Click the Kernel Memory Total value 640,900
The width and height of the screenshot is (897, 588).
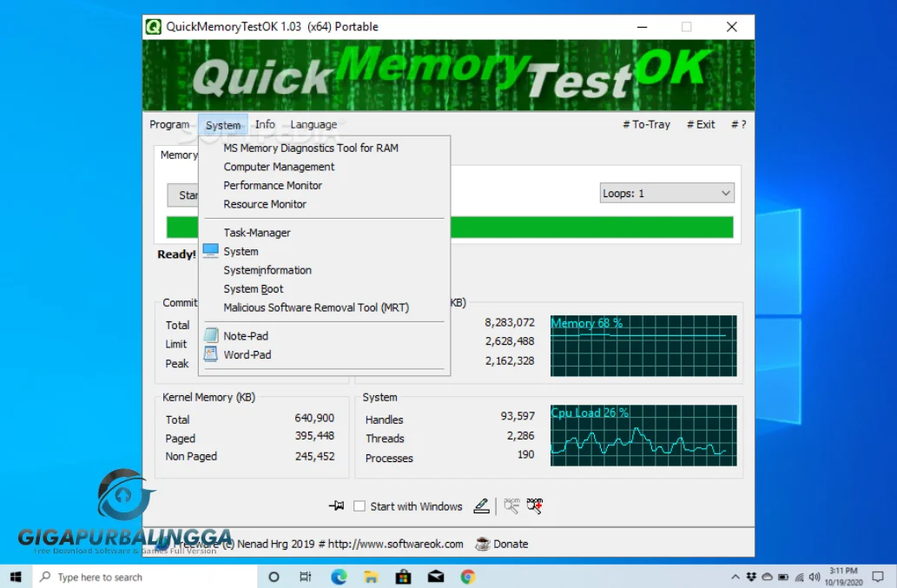(x=314, y=418)
